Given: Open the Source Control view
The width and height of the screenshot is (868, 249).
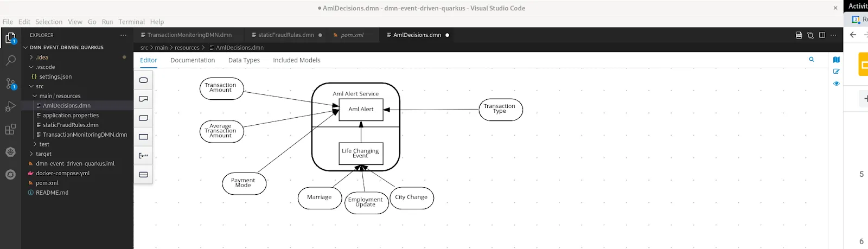Looking at the screenshot, I should tap(10, 84).
